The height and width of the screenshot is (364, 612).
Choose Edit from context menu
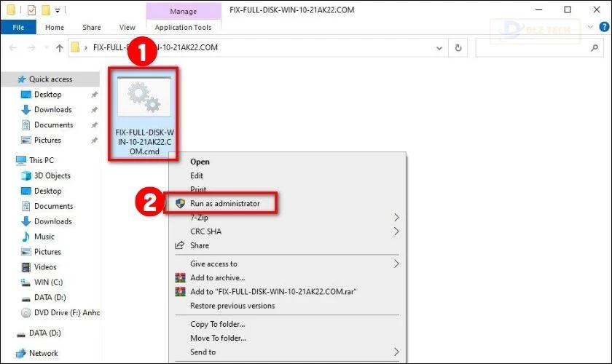coord(197,175)
